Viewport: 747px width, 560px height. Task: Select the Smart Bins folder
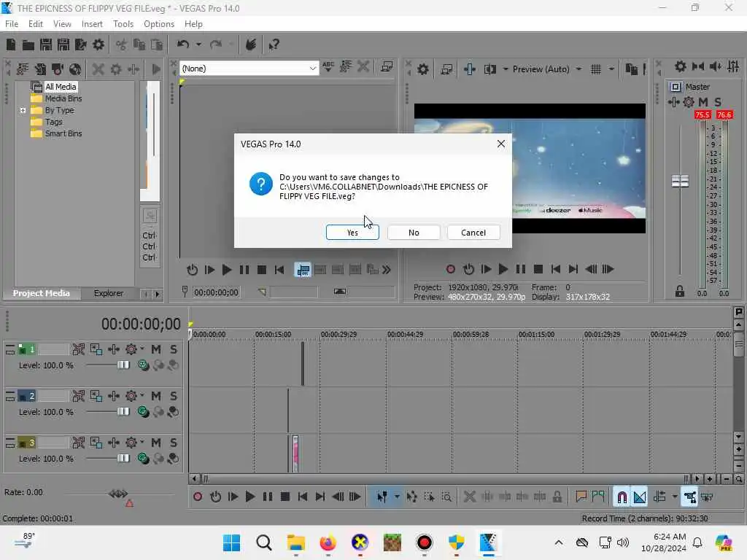point(63,134)
